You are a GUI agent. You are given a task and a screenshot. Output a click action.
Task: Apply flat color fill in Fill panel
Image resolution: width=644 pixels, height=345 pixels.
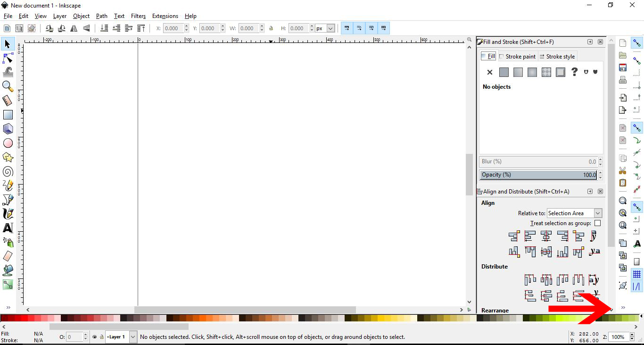tap(504, 72)
